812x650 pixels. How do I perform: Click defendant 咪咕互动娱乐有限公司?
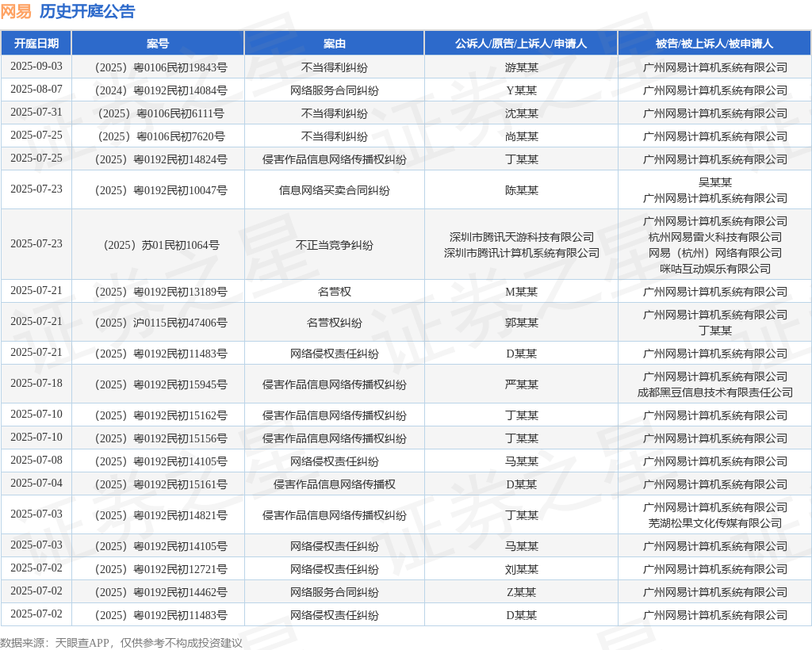click(x=715, y=269)
